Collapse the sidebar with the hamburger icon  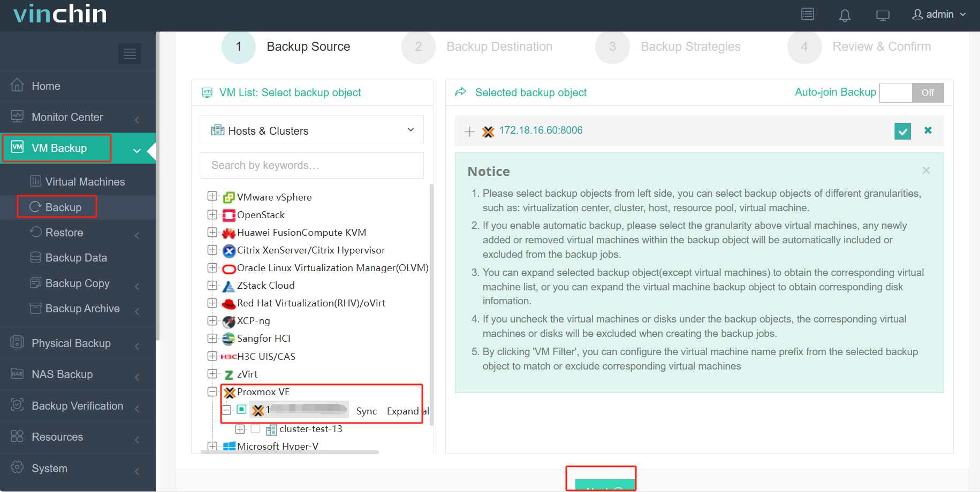[130, 53]
